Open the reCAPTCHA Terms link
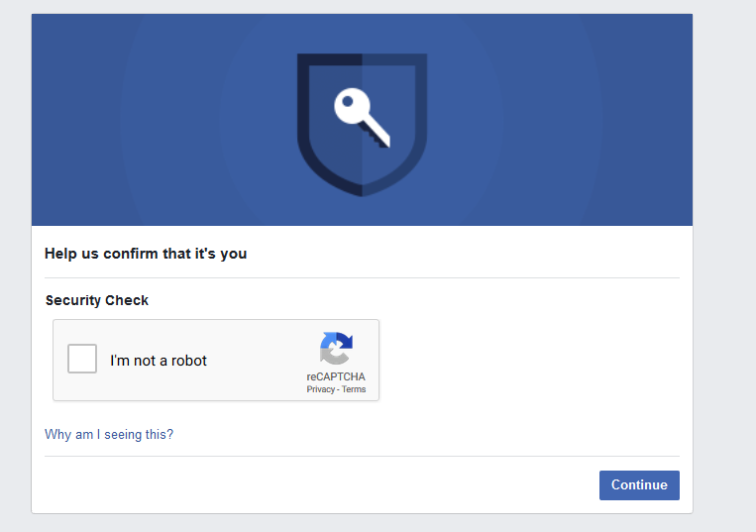 pyautogui.click(x=354, y=389)
